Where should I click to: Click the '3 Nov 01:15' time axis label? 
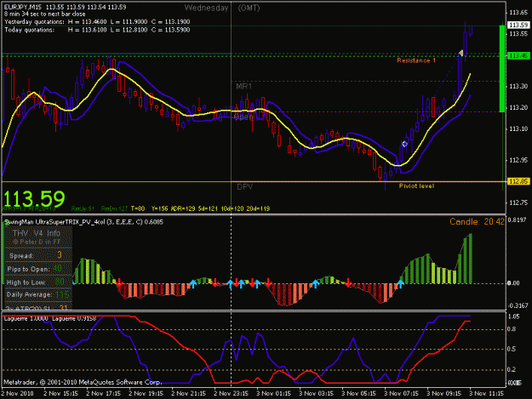(273, 393)
